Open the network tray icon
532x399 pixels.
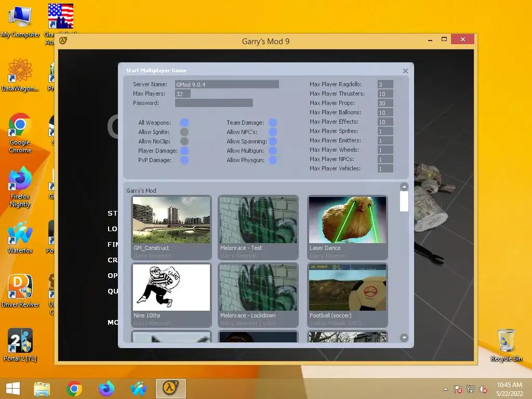(471, 389)
